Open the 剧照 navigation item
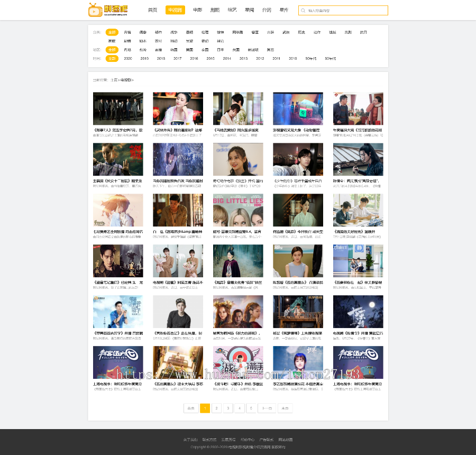Screen dimensions: 476x455 (x=215, y=10)
